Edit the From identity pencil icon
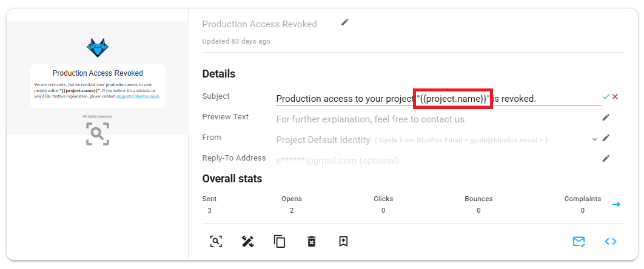Viewport: 644px width, 269px height. (x=606, y=138)
